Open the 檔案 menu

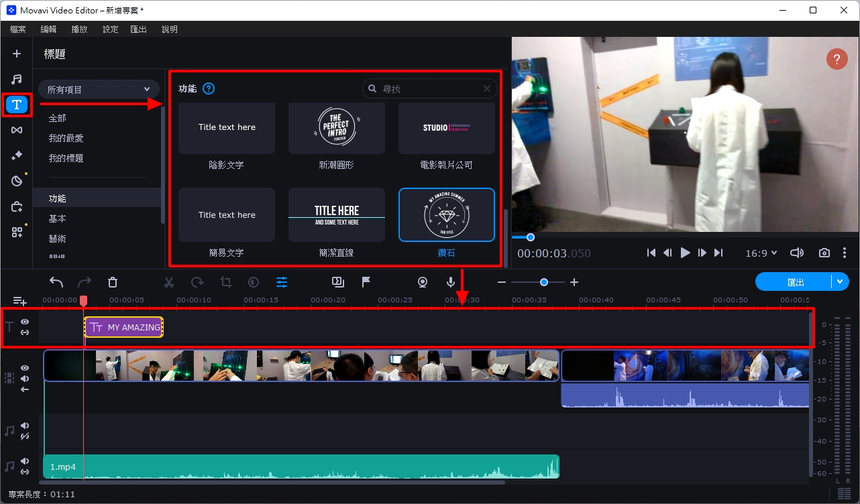tap(18, 29)
